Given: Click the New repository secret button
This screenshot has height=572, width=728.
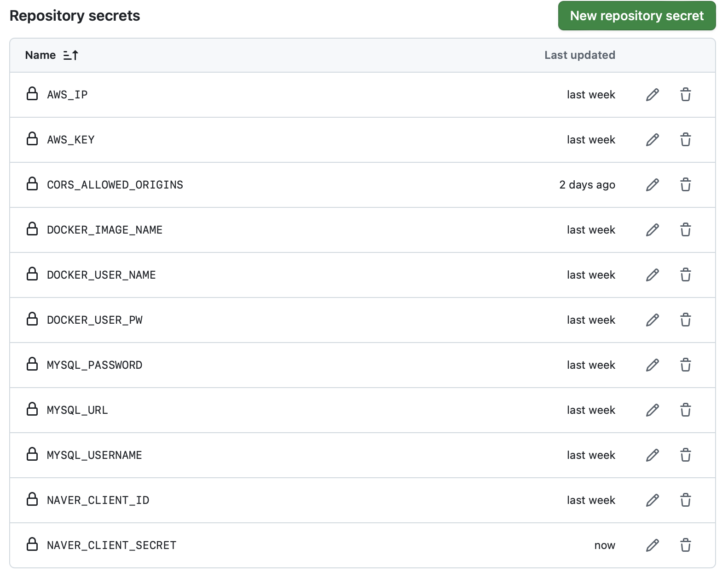Looking at the screenshot, I should coord(637,16).
